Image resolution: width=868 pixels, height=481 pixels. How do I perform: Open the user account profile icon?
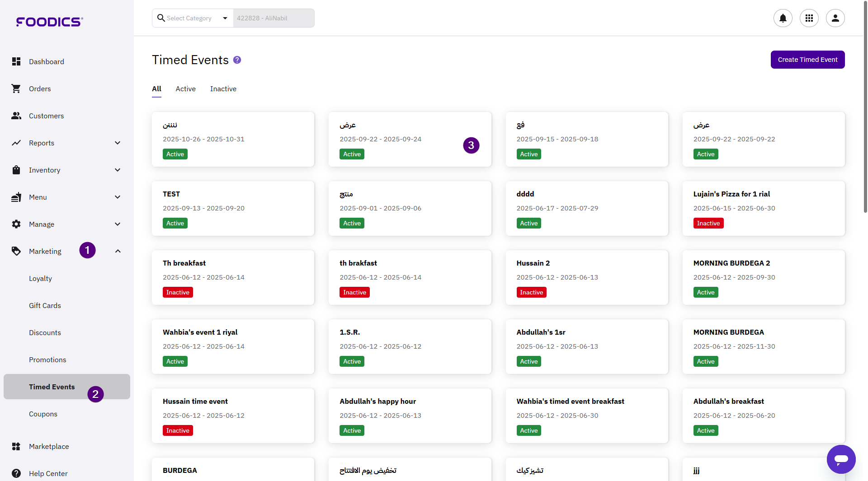tap(835, 18)
